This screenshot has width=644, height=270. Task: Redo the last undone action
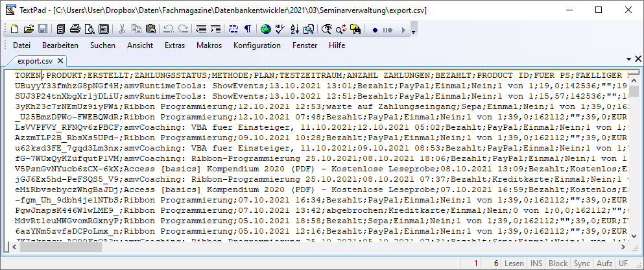(183, 29)
